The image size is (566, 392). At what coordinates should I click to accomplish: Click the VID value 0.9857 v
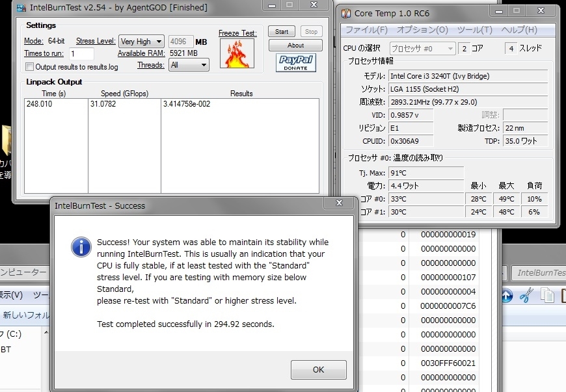411,115
